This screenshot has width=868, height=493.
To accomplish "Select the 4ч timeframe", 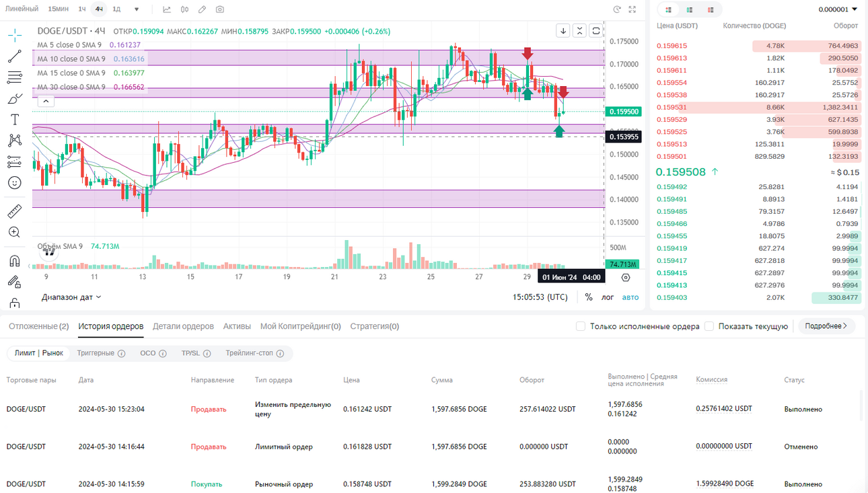I will (x=99, y=9).
